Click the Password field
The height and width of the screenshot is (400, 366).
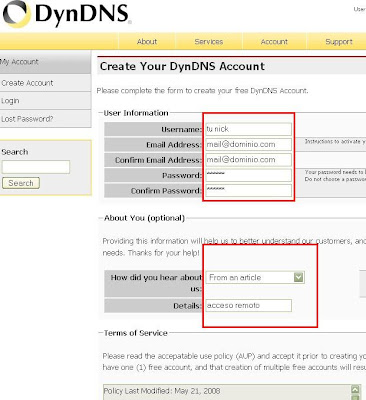(x=248, y=175)
